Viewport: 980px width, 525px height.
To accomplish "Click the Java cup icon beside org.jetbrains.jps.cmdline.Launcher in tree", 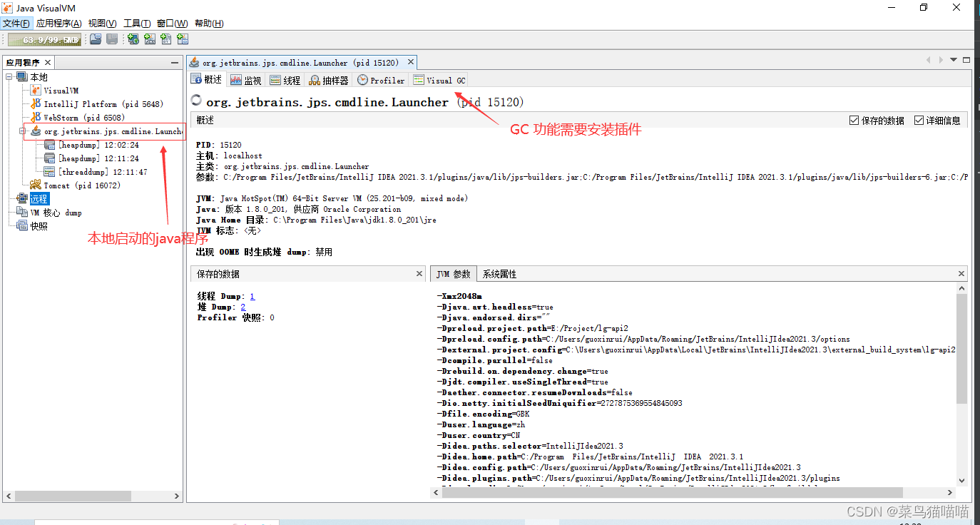I will (x=36, y=131).
